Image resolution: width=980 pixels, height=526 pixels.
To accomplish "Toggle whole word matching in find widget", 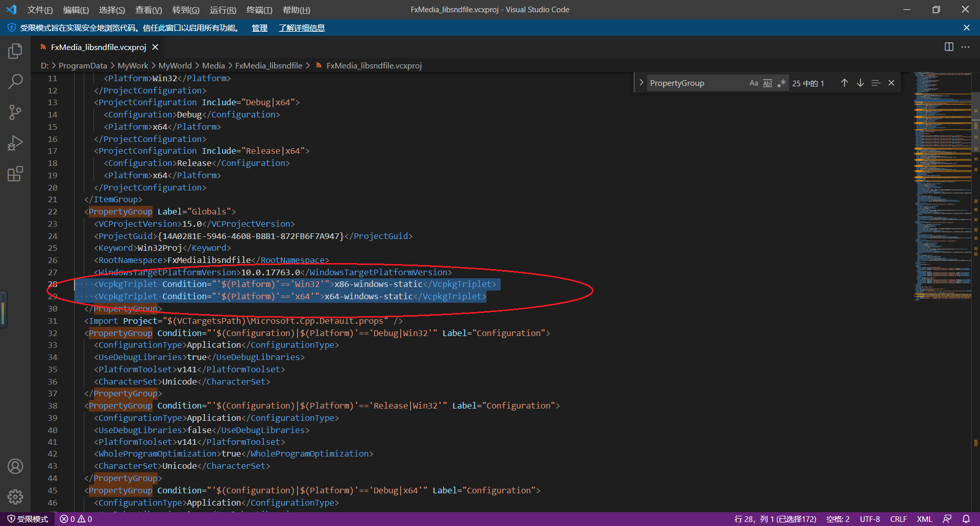I will click(x=768, y=82).
